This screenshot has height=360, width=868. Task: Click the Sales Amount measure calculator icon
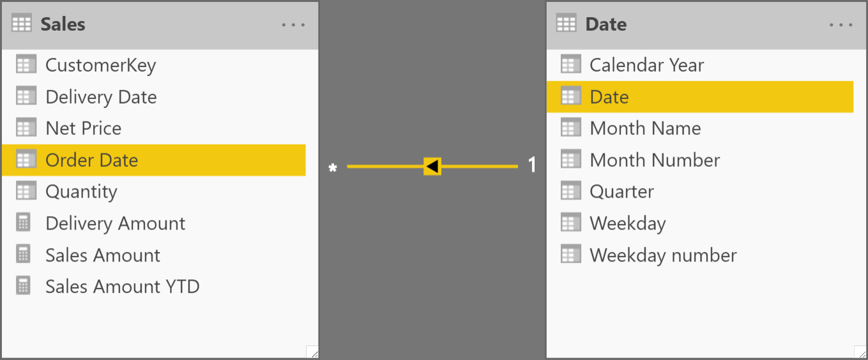(x=24, y=254)
